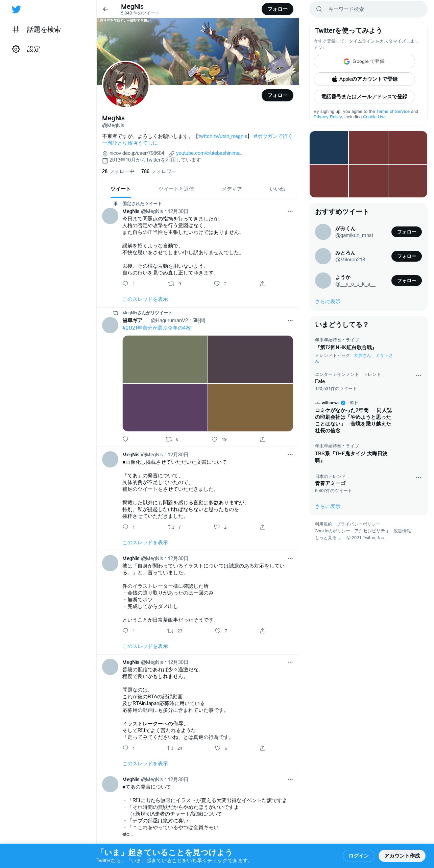
Task: Reply to the pinned tweet
Action: click(125, 284)
